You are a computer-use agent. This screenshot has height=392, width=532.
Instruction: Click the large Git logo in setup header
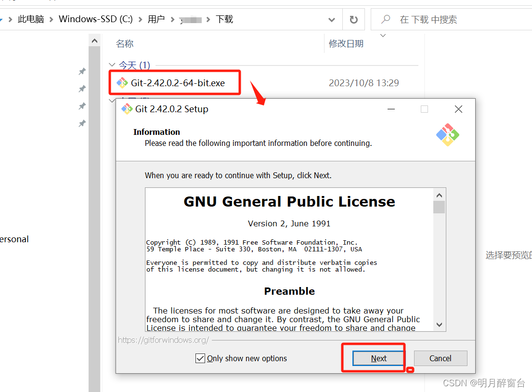click(448, 135)
